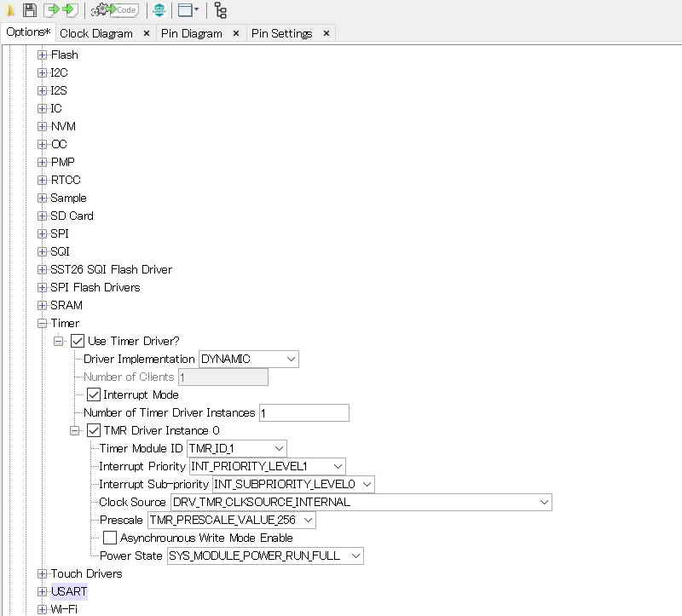Open the Interrupt Priority dropdown

(x=268, y=466)
